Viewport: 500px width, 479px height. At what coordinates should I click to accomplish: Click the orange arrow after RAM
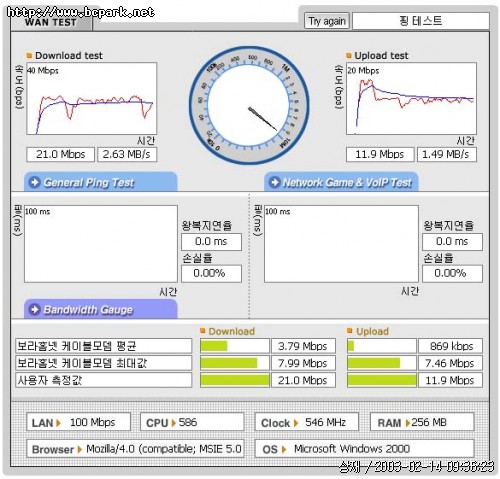coord(407,423)
